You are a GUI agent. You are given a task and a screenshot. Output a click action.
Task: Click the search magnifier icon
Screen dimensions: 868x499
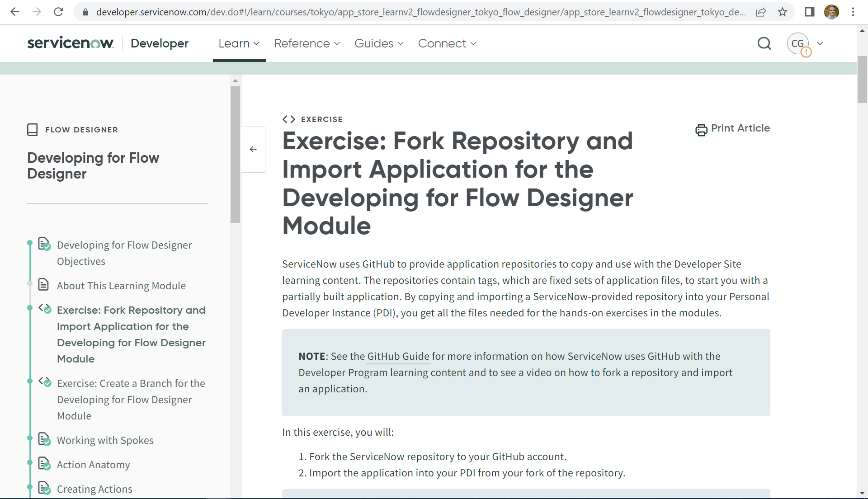(764, 43)
